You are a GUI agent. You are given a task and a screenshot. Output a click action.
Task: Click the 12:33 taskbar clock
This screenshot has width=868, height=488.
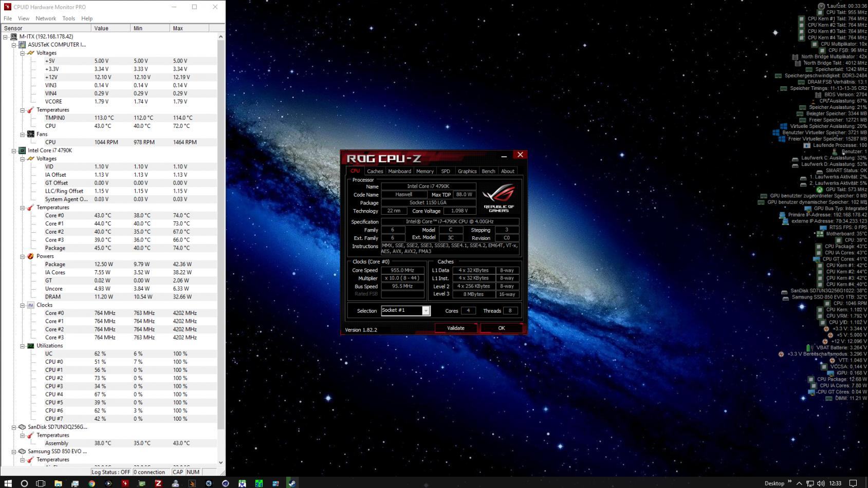pyautogui.click(x=836, y=483)
